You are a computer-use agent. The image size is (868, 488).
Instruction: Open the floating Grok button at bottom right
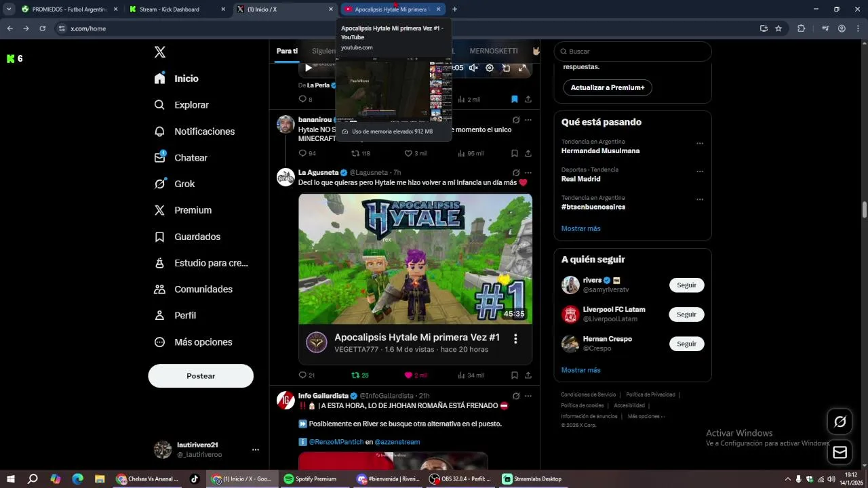coord(840,422)
